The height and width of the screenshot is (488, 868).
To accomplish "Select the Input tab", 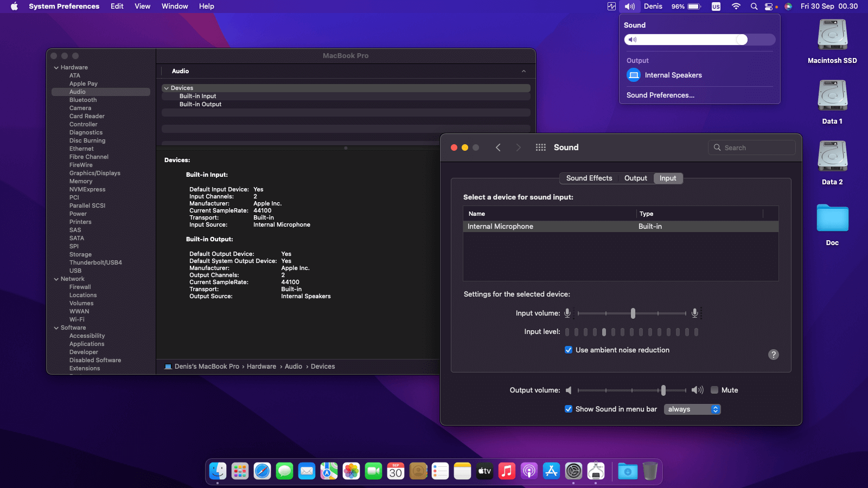I will (668, 178).
